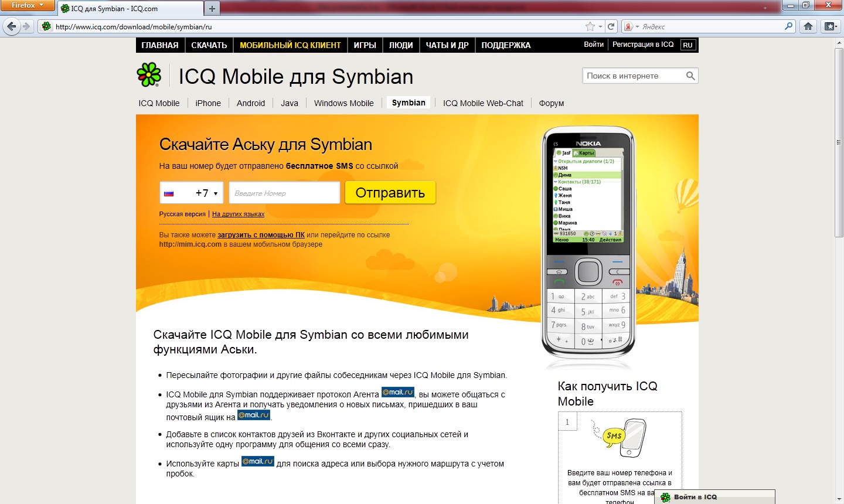Open the Yandex search engine selector
844x504 pixels.
tap(631, 26)
